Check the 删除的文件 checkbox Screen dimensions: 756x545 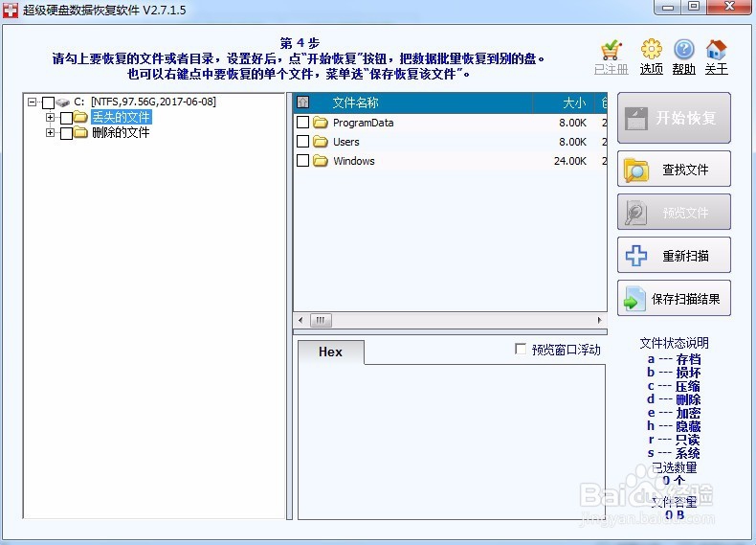click(67, 133)
